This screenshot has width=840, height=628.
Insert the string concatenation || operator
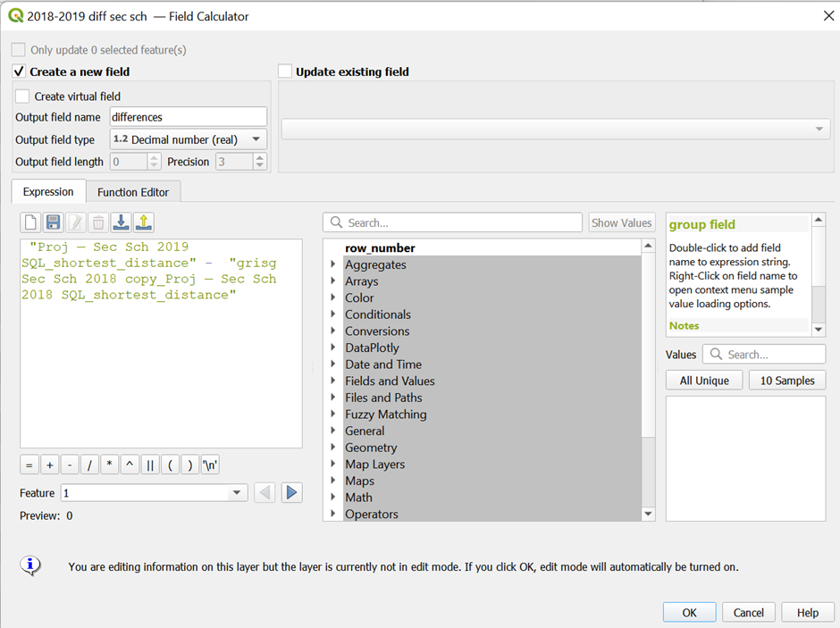149,465
